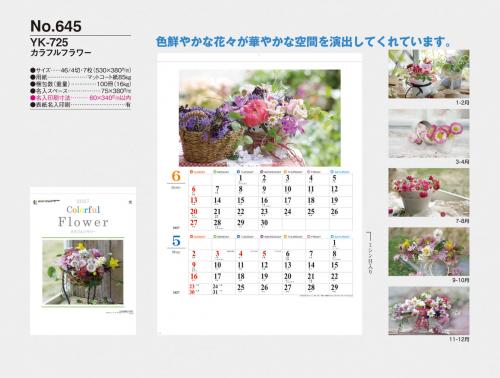The width and height of the screenshot is (500, 378).
Task: Select June 19 in the calendar
Action: pyautogui.click(x=334, y=200)
